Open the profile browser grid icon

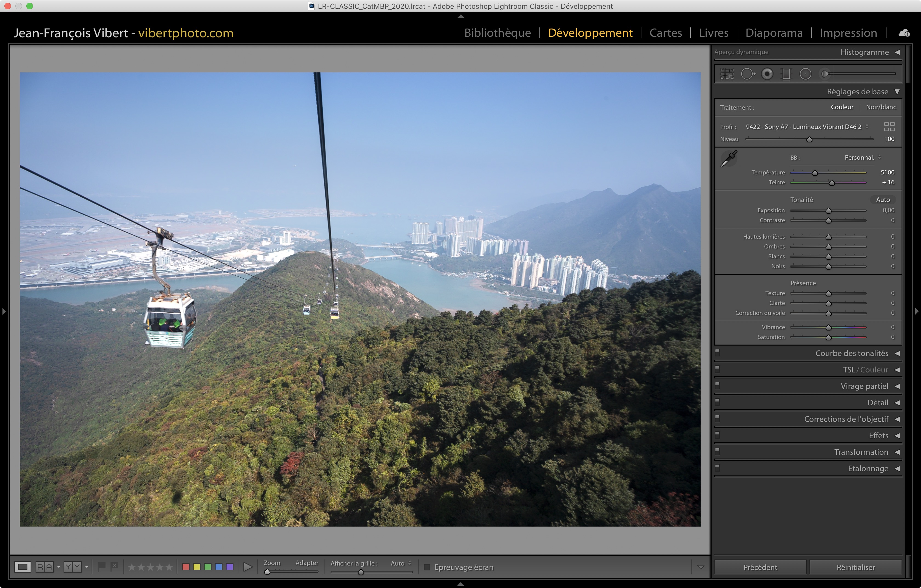[889, 127]
